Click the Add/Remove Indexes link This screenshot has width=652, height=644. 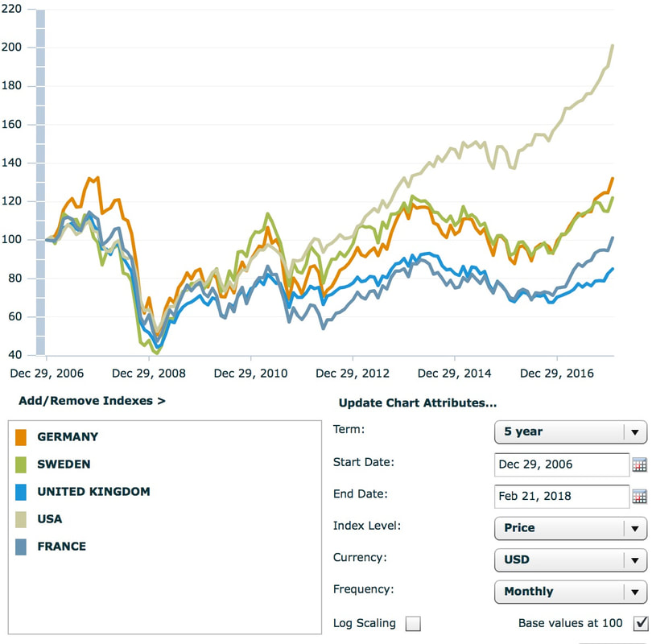point(92,401)
